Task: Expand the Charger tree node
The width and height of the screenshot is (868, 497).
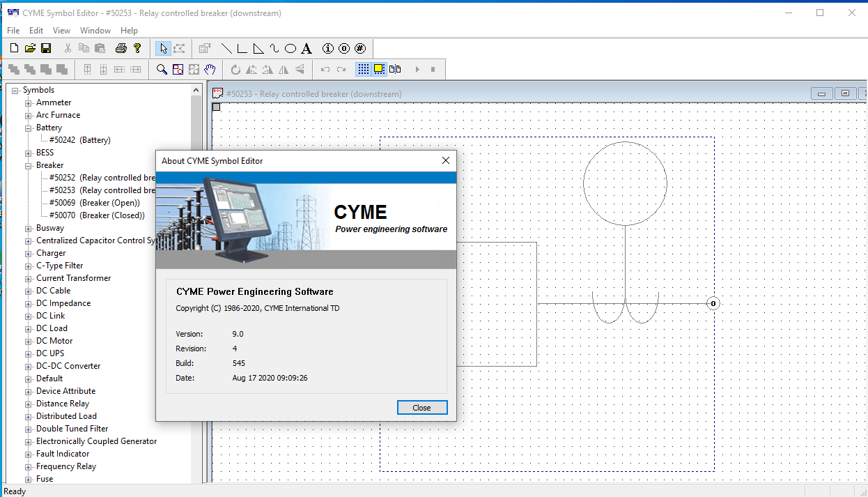Action: [x=29, y=253]
